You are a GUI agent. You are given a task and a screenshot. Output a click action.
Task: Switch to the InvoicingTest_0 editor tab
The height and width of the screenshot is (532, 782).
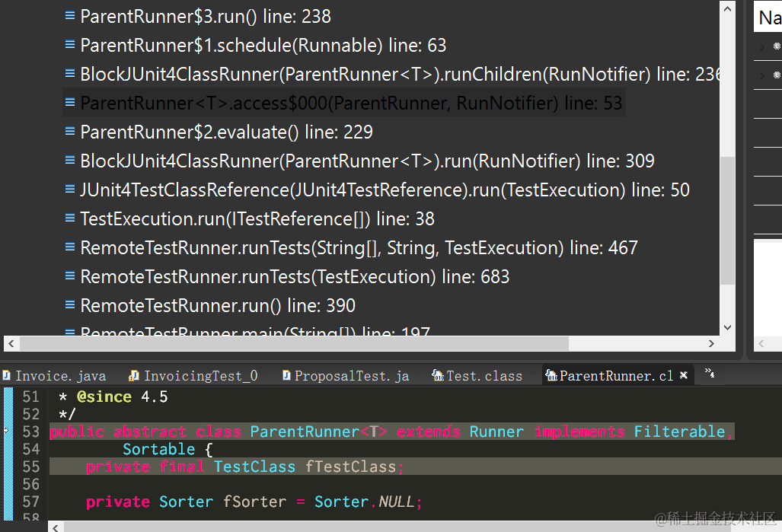point(193,376)
